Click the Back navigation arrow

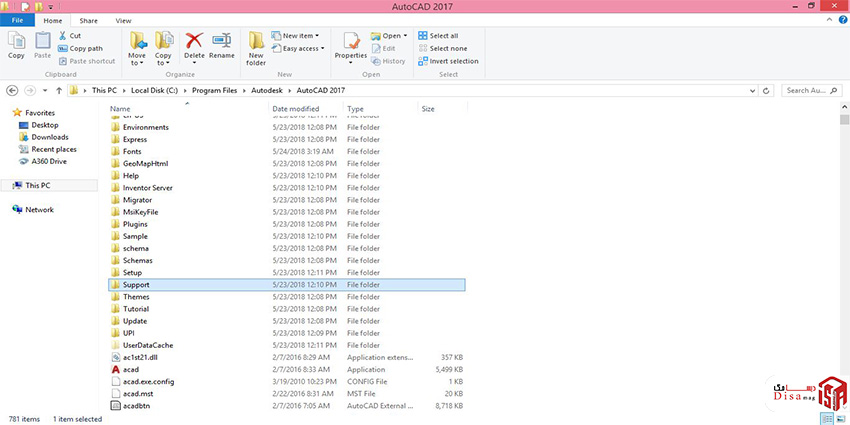click(x=13, y=90)
